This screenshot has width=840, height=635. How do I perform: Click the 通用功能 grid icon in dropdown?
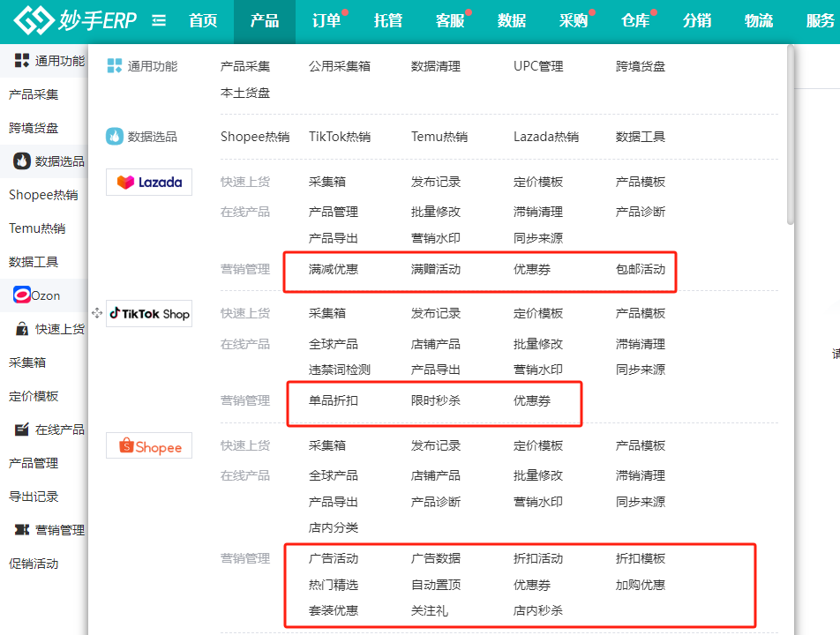coord(114,66)
